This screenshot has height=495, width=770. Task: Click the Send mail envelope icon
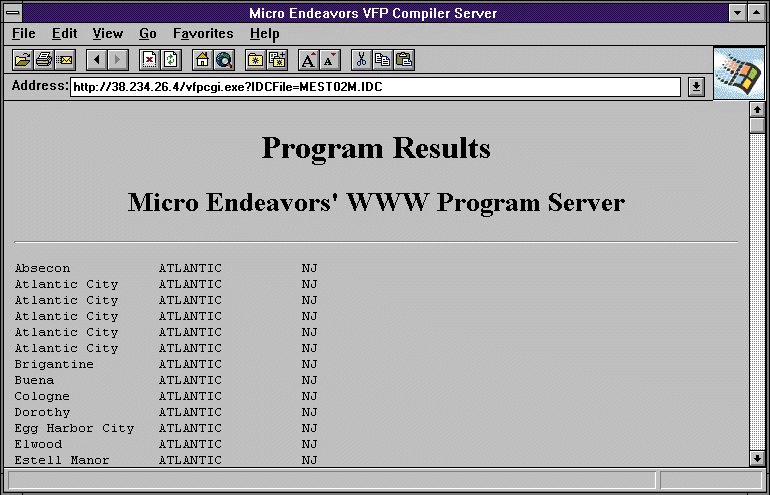tap(64, 60)
